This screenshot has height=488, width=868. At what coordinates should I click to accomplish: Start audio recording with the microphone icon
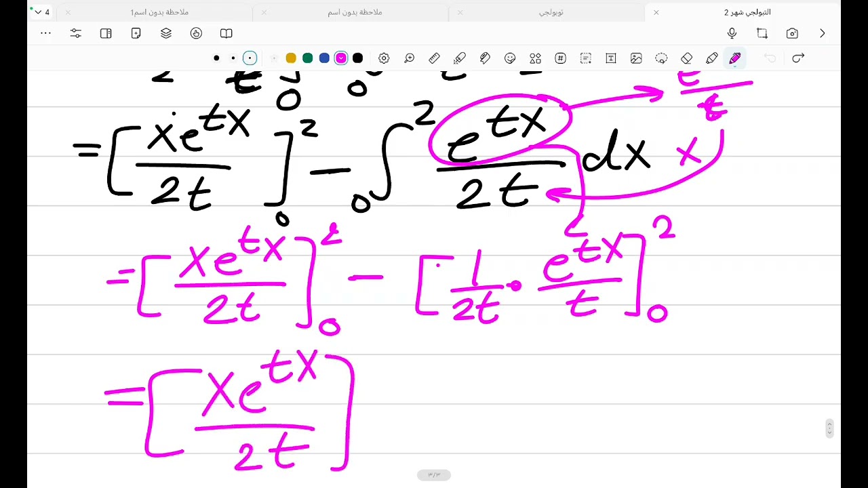click(x=732, y=33)
